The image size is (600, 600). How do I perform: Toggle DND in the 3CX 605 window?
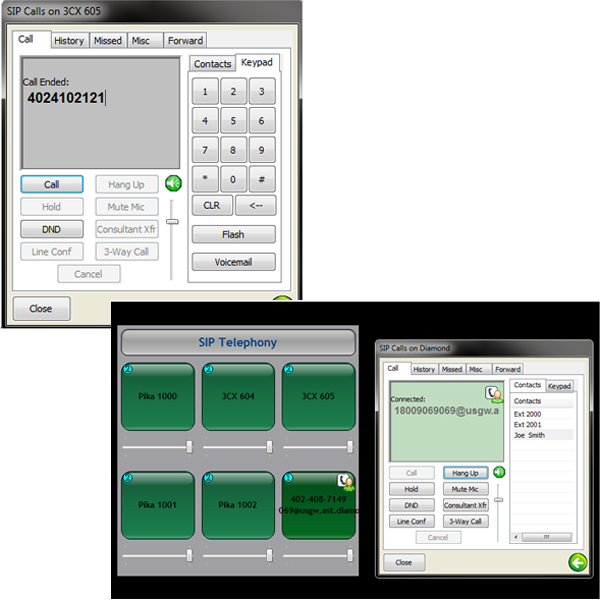pos(52,229)
